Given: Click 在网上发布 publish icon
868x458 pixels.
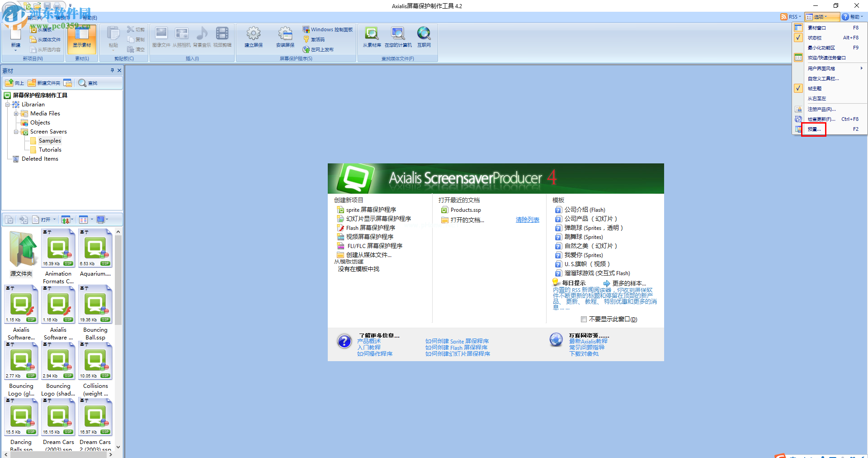Looking at the screenshot, I should tap(306, 49).
